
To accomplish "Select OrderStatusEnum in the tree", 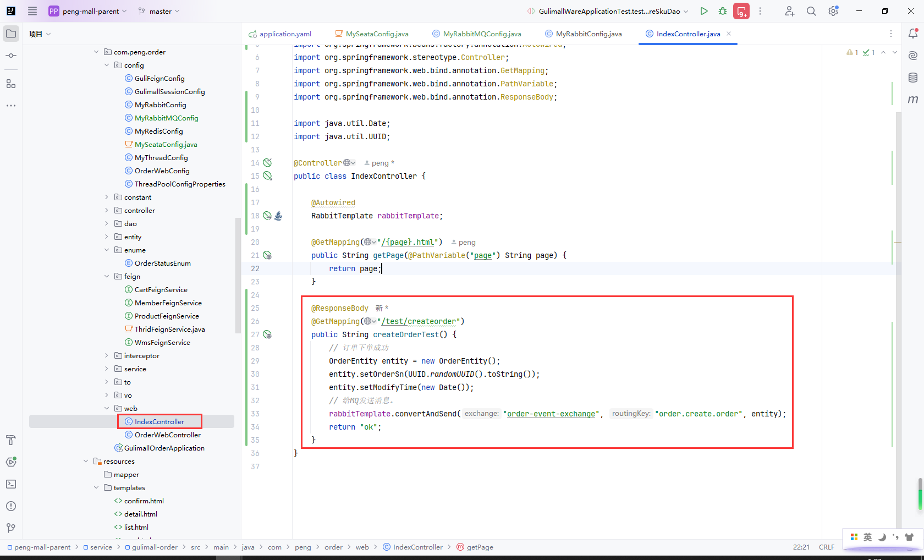I will (163, 263).
